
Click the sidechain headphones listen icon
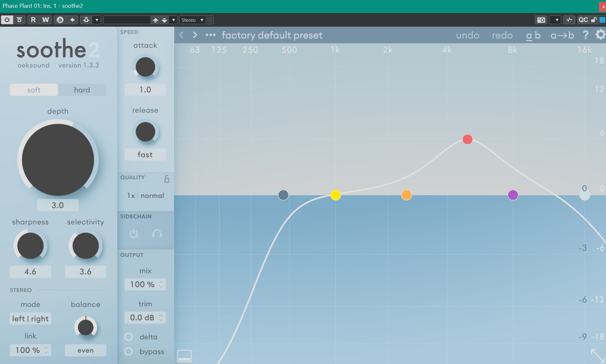click(x=157, y=234)
